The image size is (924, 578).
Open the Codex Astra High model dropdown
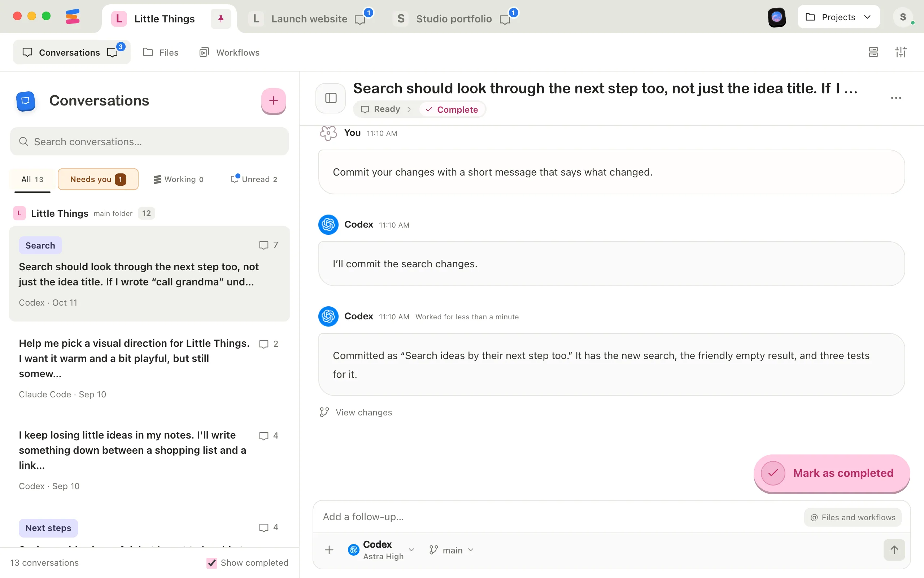tap(381, 550)
